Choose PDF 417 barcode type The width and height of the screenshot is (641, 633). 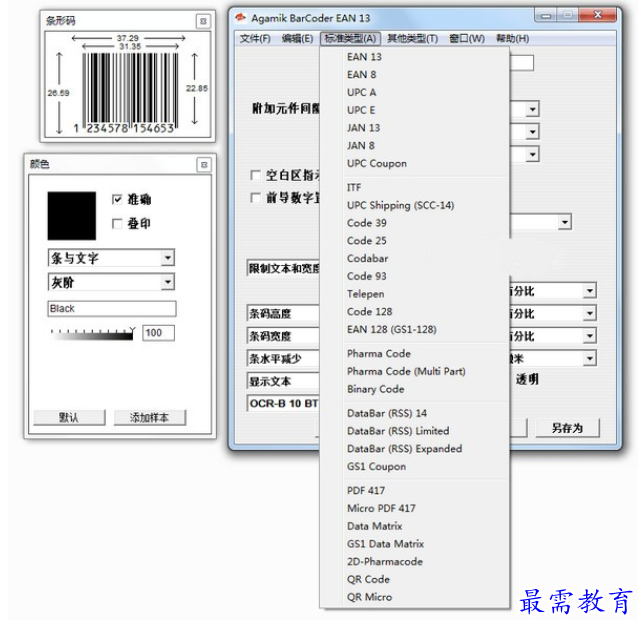click(415, 491)
